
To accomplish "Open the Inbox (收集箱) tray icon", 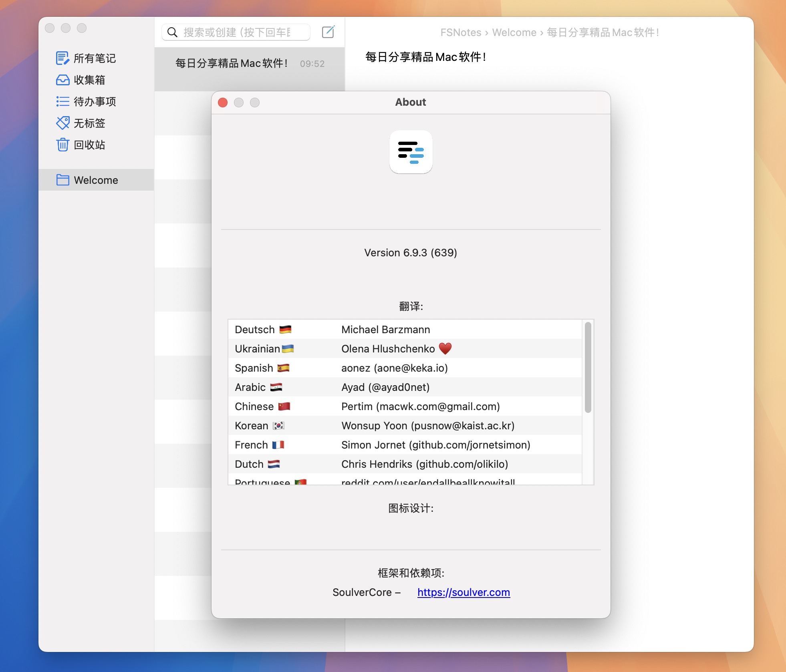I will tap(62, 80).
